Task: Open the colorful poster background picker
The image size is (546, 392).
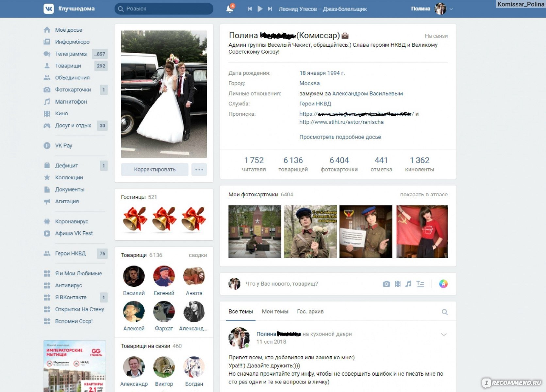Action: [x=443, y=284]
